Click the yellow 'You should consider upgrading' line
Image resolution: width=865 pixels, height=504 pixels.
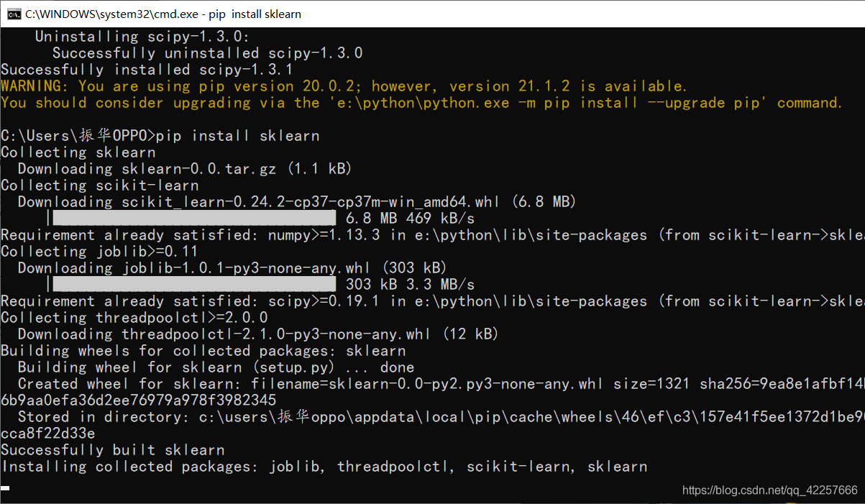tap(421, 103)
